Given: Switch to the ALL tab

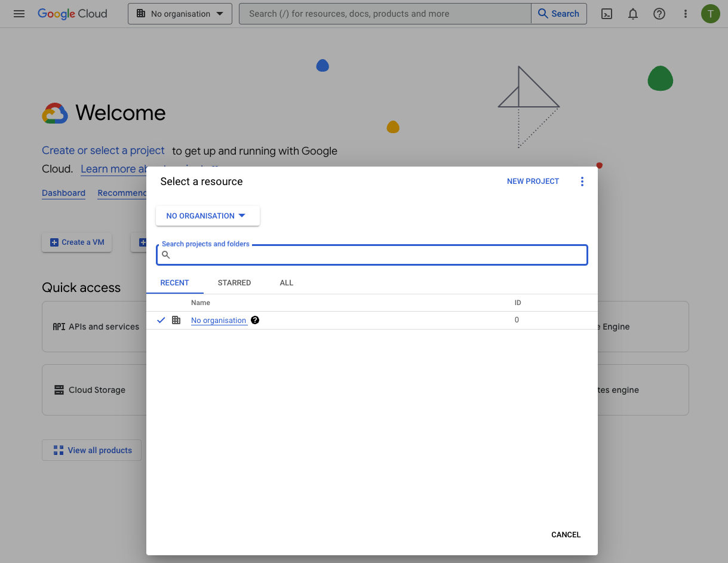Looking at the screenshot, I should coord(287,282).
